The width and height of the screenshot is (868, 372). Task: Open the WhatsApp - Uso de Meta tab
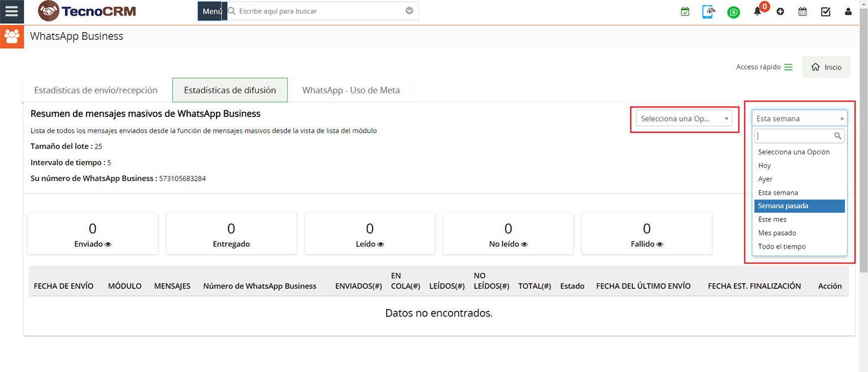[x=351, y=90]
